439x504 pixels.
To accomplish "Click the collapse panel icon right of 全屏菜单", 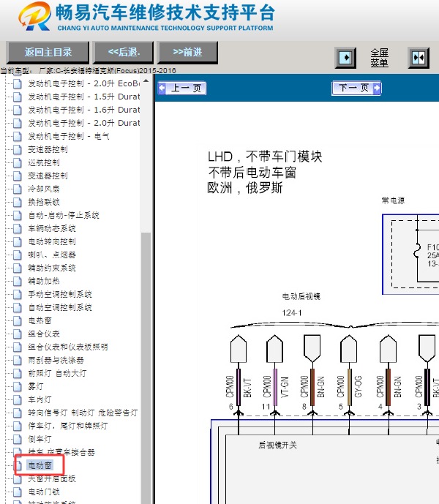I will [x=419, y=58].
